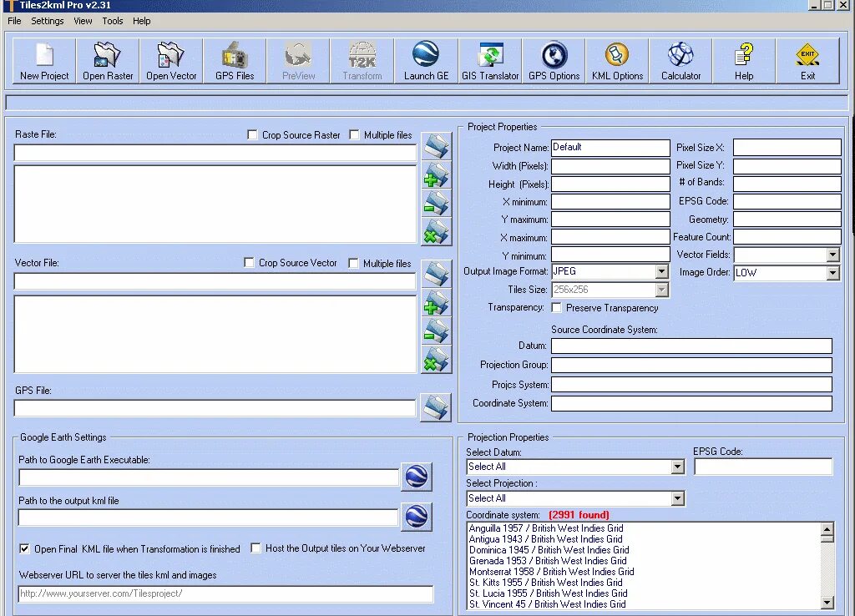Remove vector file with minus icon
855x616 pixels.
436,331
